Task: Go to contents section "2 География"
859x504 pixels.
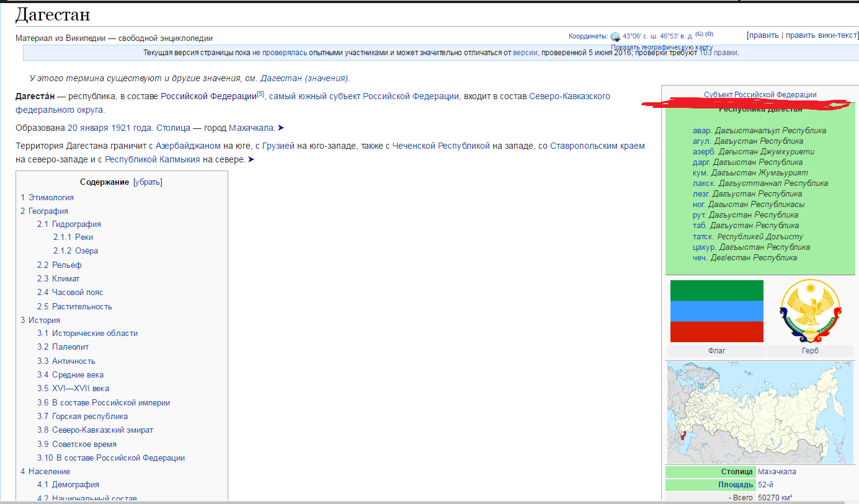Action: pyautogui.click(x=44, y=211)
